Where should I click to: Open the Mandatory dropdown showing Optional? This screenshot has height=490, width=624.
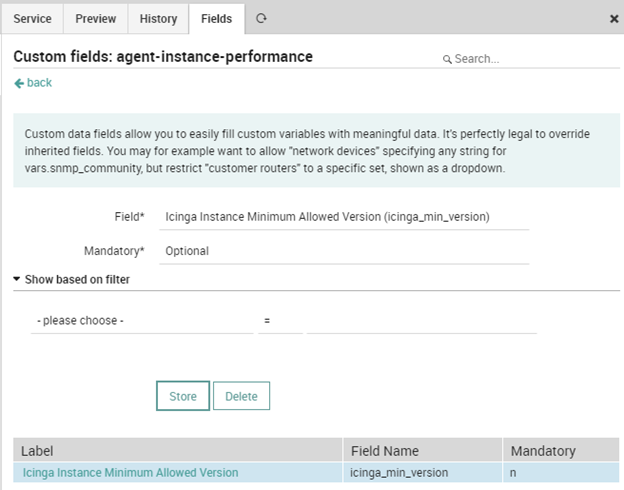(344, 251)
